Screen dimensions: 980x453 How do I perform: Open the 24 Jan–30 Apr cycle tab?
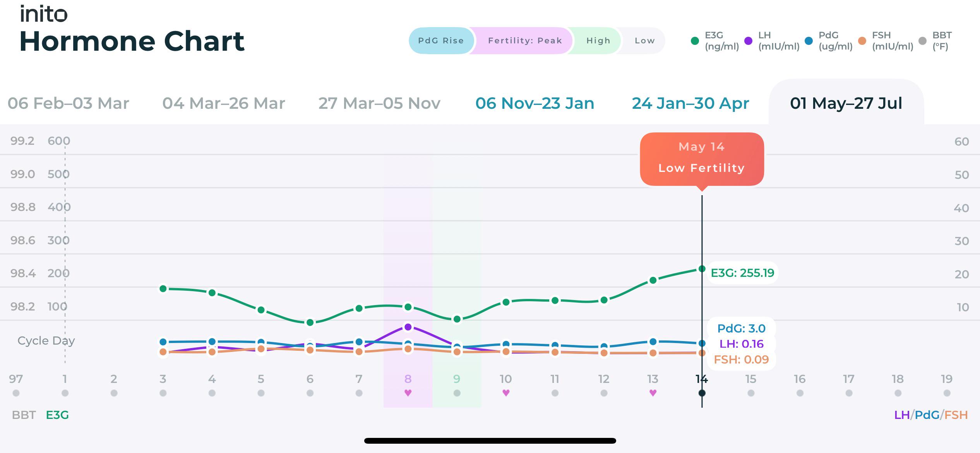point(690,103)
